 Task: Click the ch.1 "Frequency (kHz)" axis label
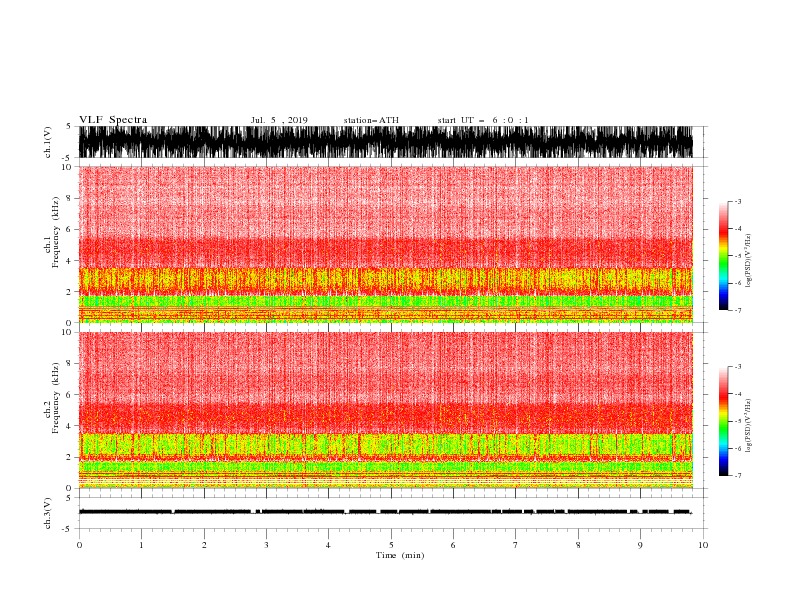tap(56, 232)
